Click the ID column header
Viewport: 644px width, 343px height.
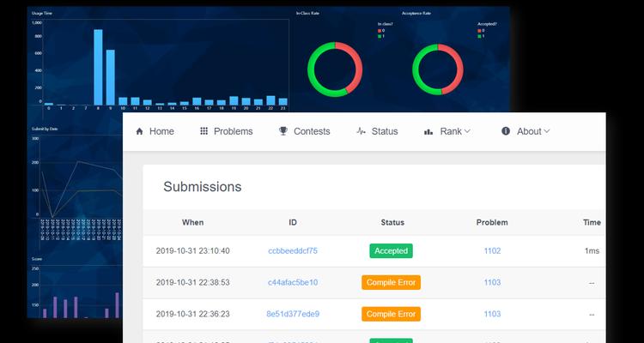293,222
